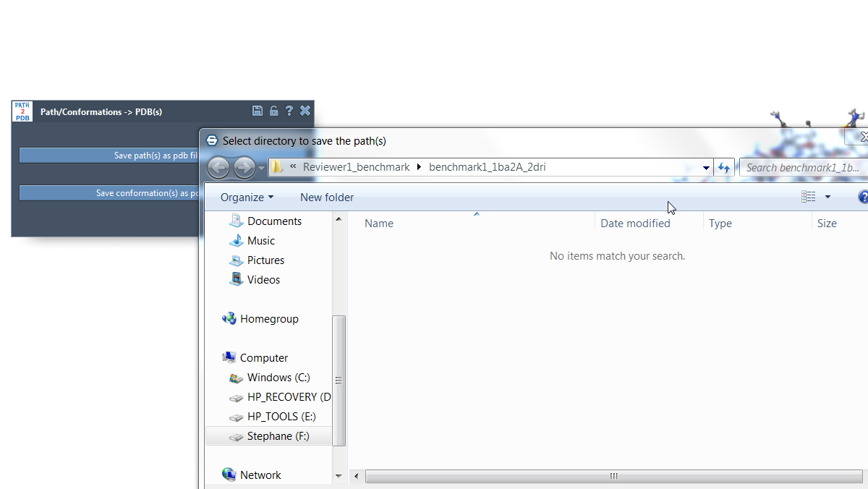Select Computer in the navigation pane
This screenshot has width=868, height=489.
click(255, 358)
